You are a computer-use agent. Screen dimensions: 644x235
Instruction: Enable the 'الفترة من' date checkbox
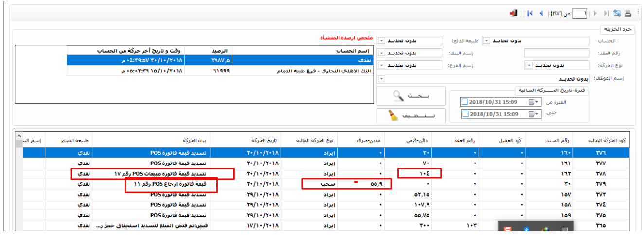tap(465, 102)
